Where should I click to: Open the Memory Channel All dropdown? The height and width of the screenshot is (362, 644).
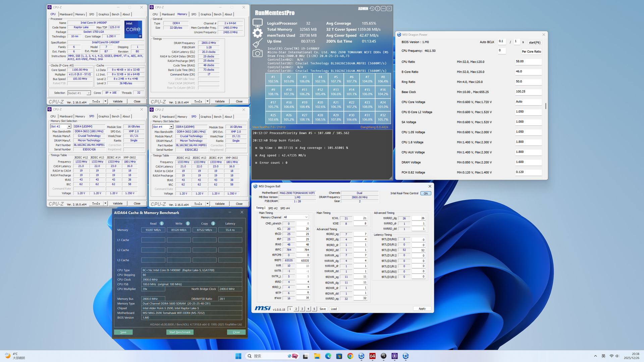tap(296, 217)
